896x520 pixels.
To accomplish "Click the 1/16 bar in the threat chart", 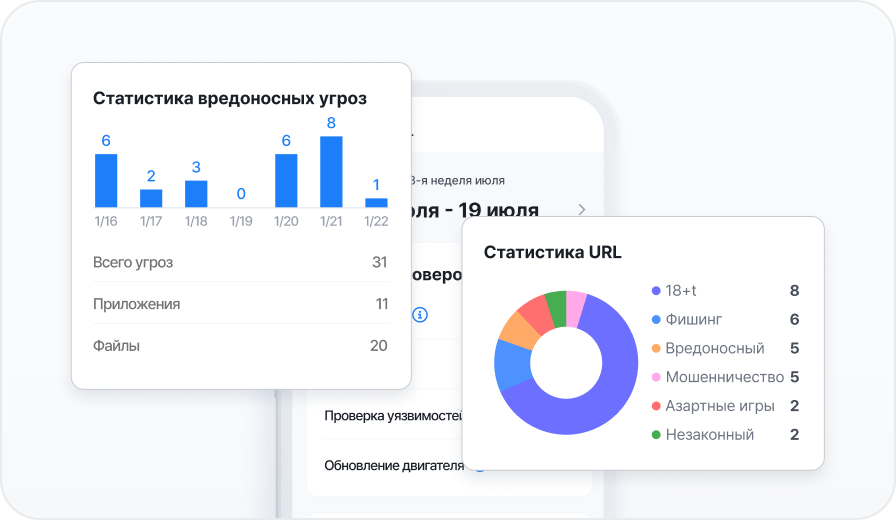I will [106, 180].
